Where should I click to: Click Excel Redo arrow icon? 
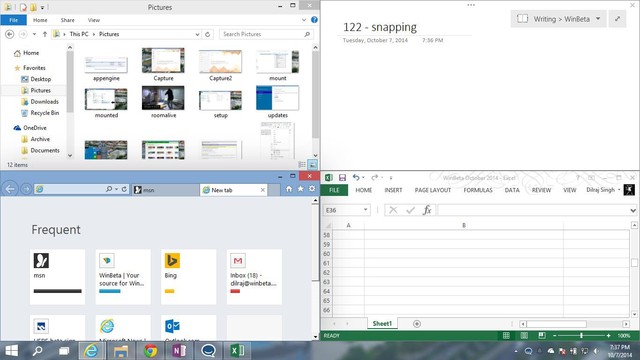point(374,178)
